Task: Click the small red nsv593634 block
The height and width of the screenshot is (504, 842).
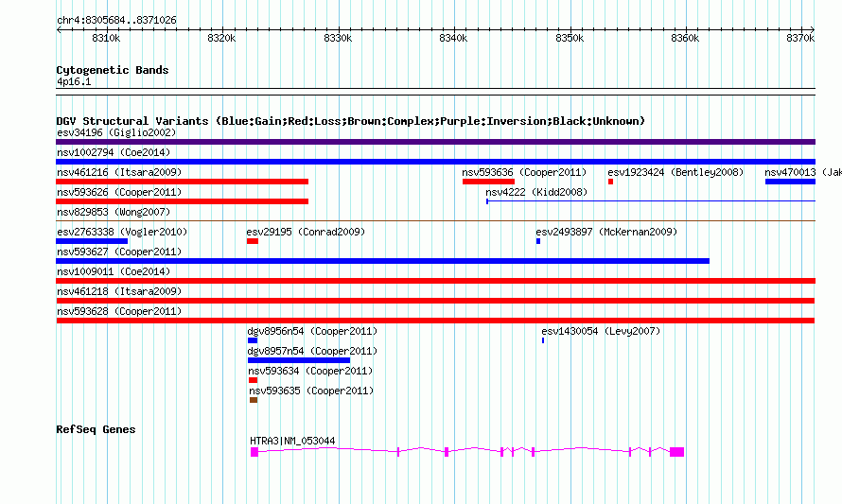Action: 253,380
